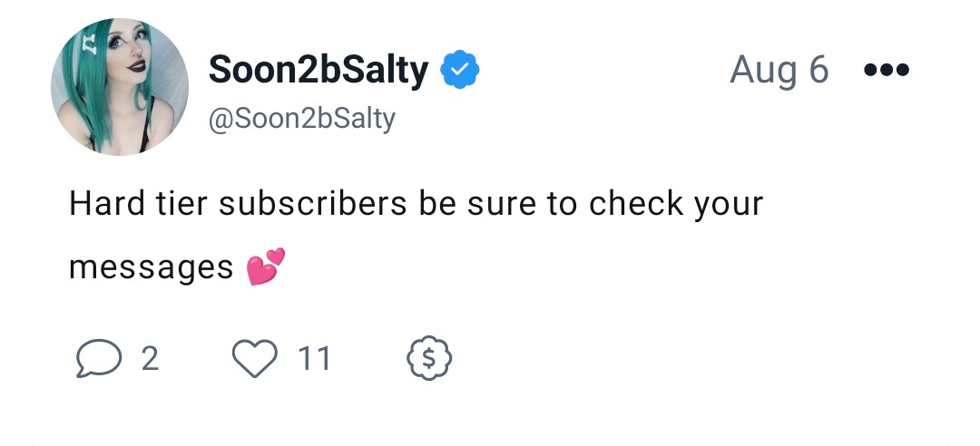Open the @Soon2bSalty handle link

tap(302, 119)
